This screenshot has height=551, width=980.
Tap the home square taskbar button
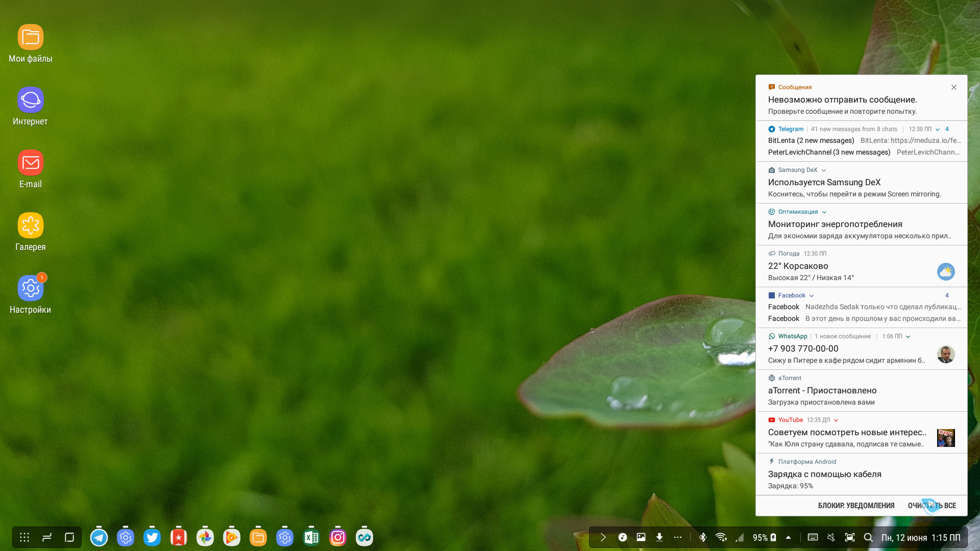click(69, 537)
